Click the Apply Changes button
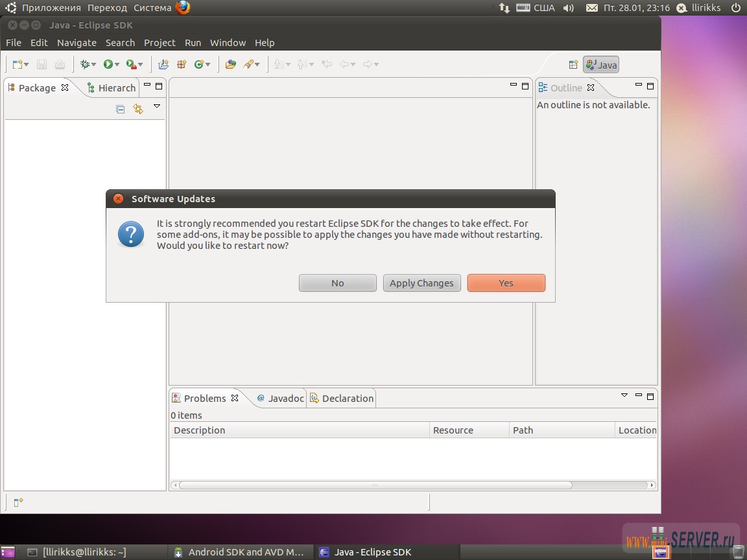The image size is (747, 560). (x=421, y=283)
